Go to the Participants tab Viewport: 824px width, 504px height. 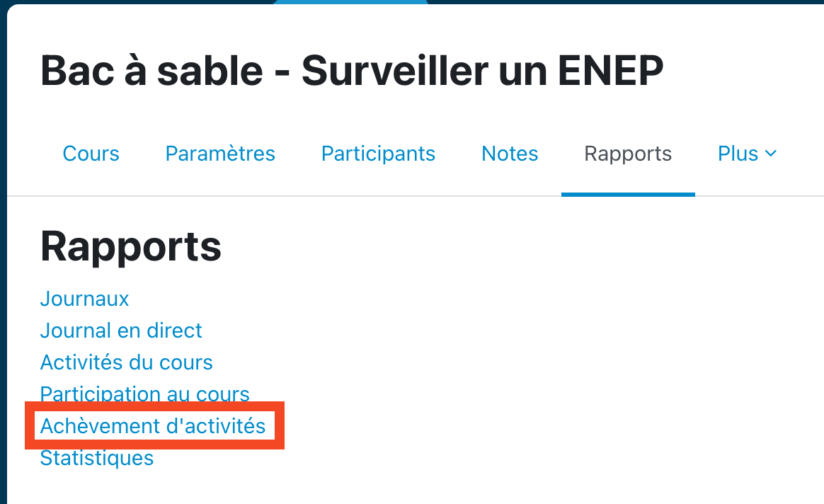pos(378,154)
